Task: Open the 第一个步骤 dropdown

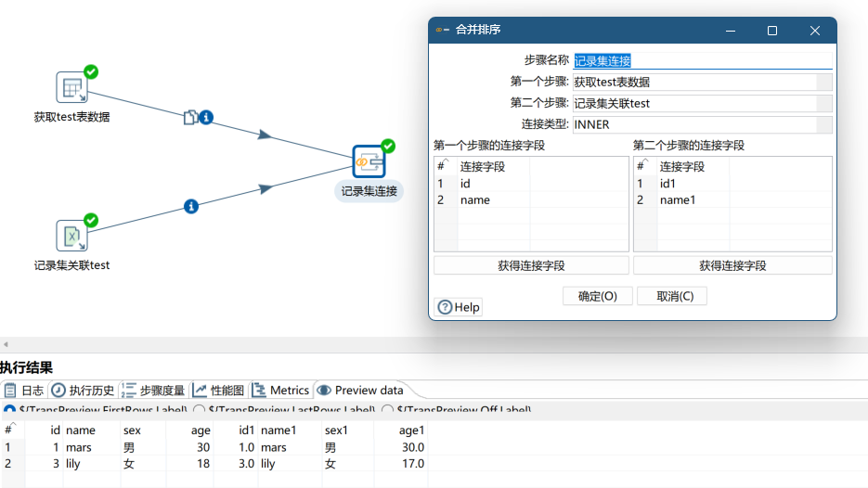Action: click(823, 82)
